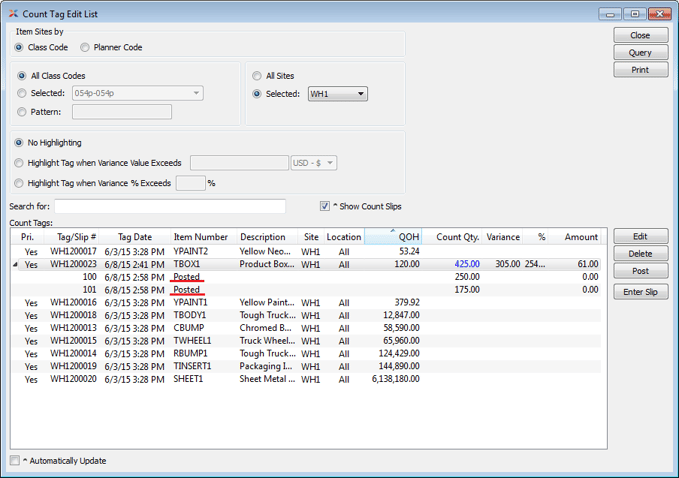Click the Enter Slip button

(x=640, y=292)
